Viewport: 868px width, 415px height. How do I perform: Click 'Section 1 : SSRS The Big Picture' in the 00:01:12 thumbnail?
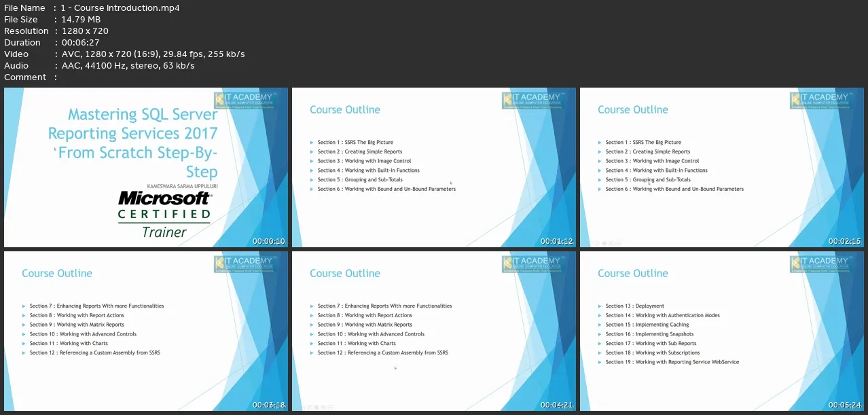point(355,143)
